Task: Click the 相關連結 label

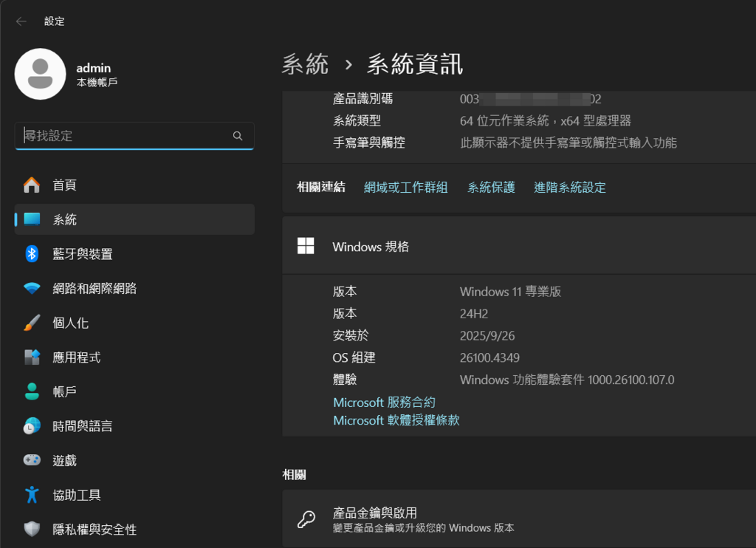Action: tap(320, 187)
